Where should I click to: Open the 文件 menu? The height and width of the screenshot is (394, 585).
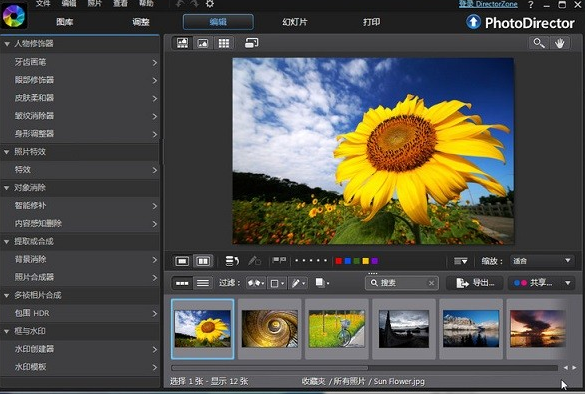pyautogui.click(x=43, y=3)
